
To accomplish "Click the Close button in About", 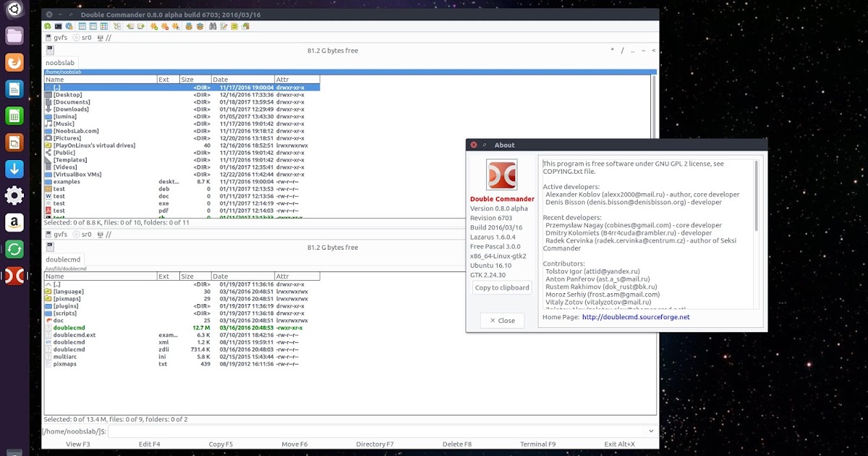I will (502, 321).
